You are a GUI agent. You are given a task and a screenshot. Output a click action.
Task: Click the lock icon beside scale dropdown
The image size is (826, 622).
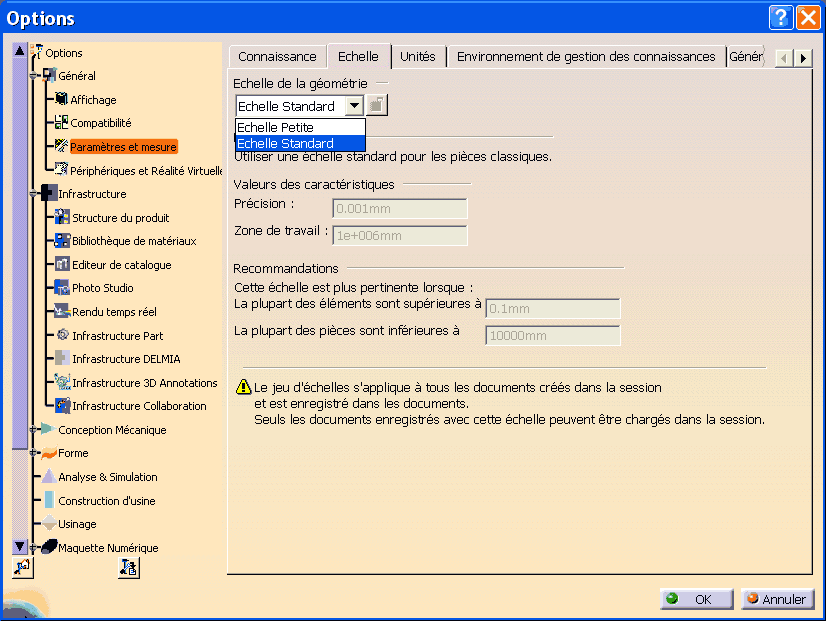[376, 105]
